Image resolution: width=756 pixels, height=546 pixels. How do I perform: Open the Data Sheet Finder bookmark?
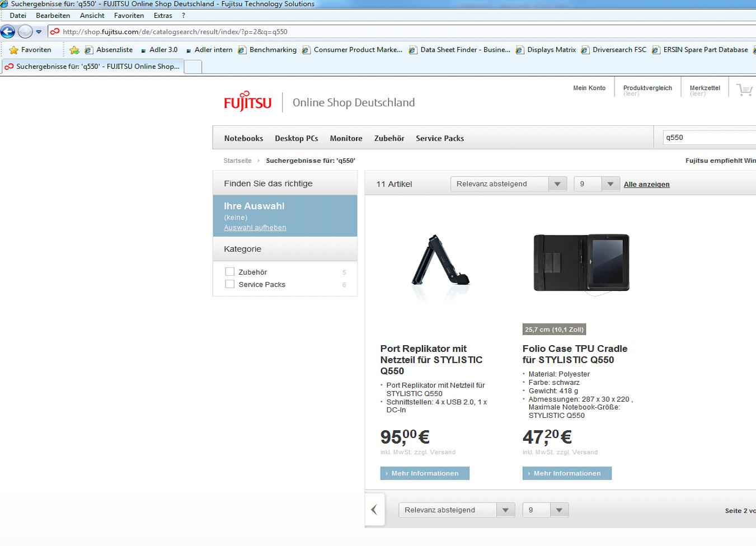click(459, 50)
